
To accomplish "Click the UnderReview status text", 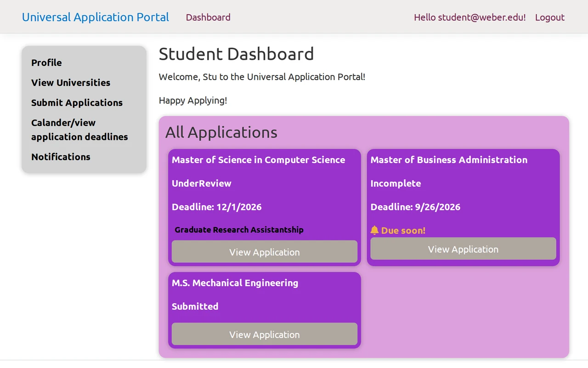I will click(x=202, y=184).
